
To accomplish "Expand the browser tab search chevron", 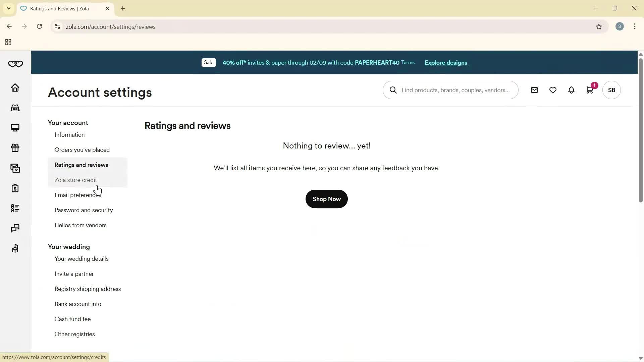I will [x=8, y=8].
